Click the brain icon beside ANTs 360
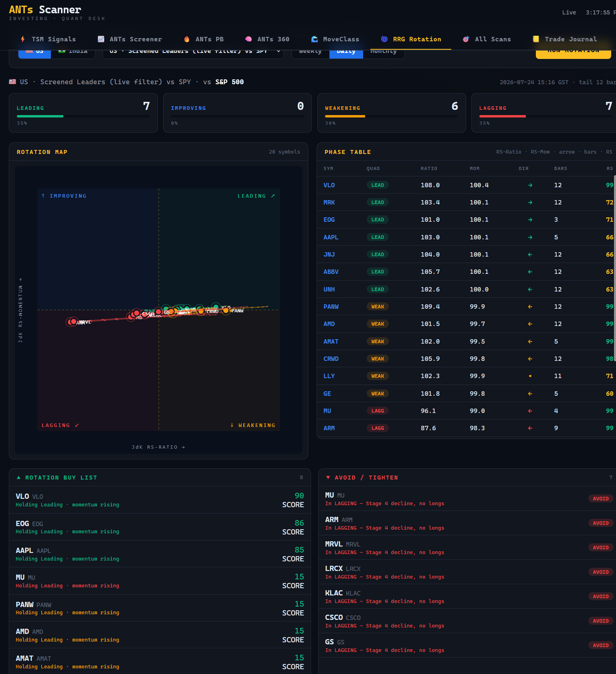Screen dimensions: 616x674 pyautogui.click(x=248, y=39)
